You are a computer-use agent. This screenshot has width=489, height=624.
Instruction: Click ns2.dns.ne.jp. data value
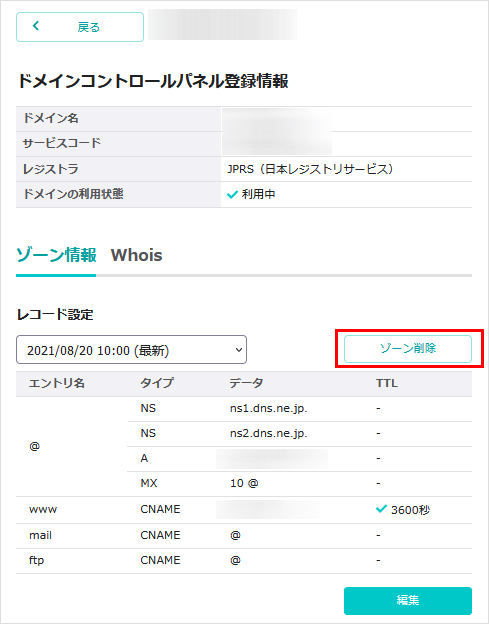click(x=269, y=433)
